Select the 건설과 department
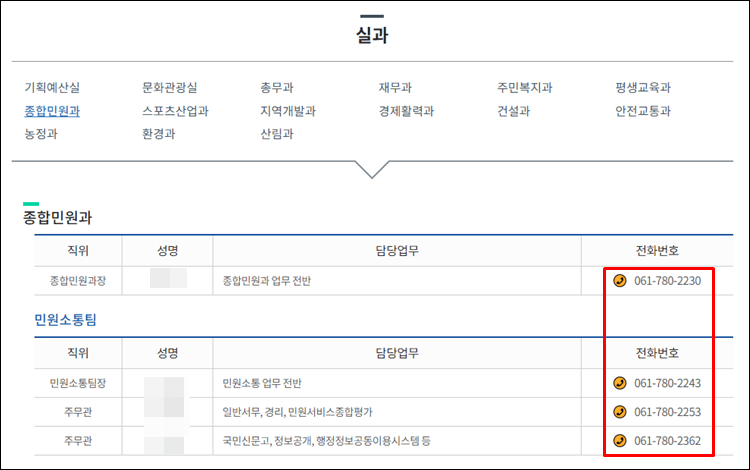Screen dimensions: 750x470 click(513, 111)
